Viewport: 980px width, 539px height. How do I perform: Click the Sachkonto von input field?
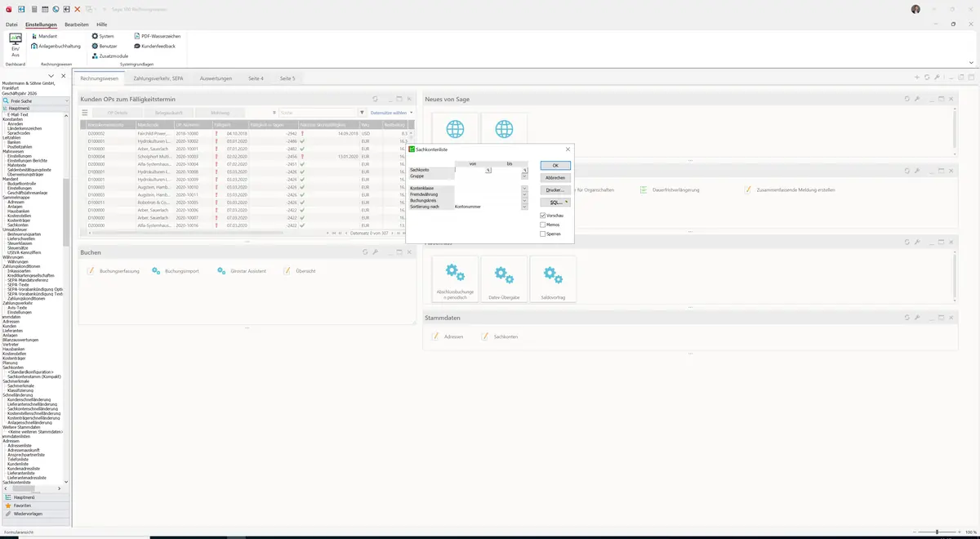click(x=470, y=170)
